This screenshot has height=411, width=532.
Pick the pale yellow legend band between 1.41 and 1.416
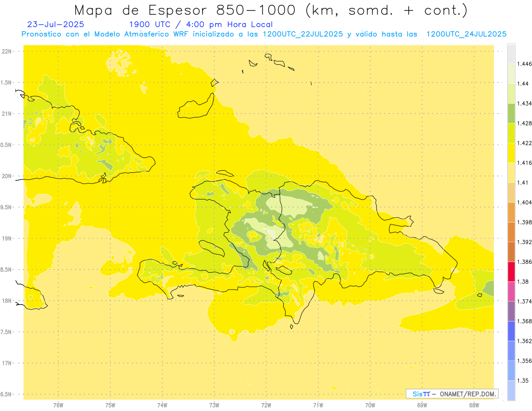(x=511, y=172)
